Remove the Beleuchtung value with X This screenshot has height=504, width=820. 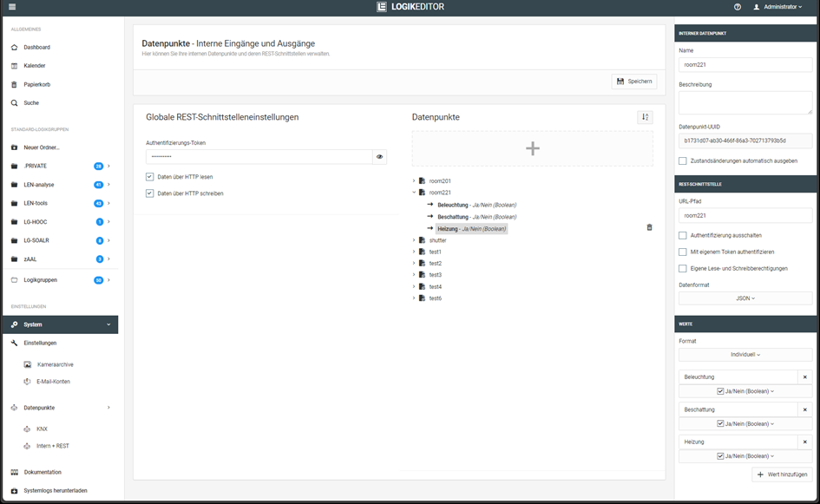pyautogui.click(x=804, y=377)
